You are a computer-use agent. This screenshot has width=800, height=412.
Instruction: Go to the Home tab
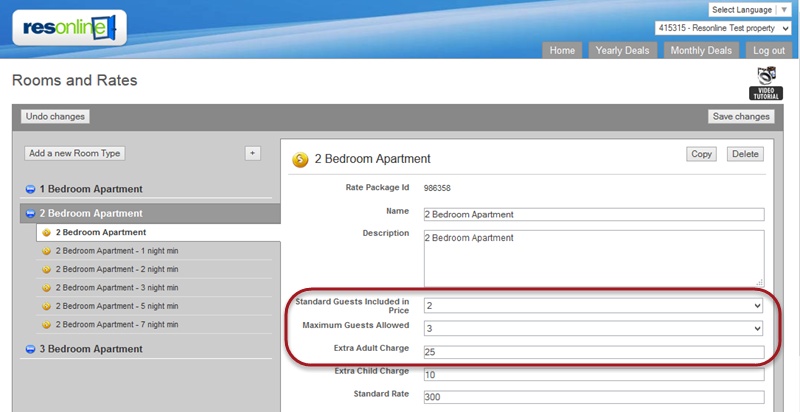click(x=562, y=50)
